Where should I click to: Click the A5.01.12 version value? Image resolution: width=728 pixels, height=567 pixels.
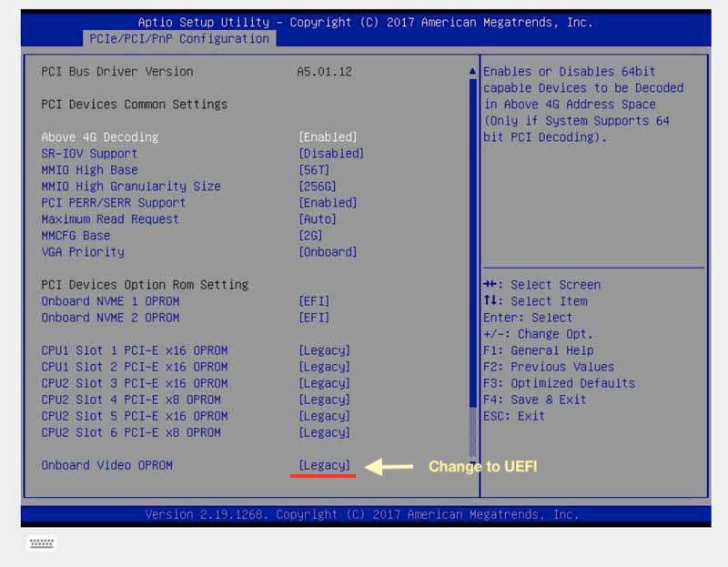[x=325, y=72]
